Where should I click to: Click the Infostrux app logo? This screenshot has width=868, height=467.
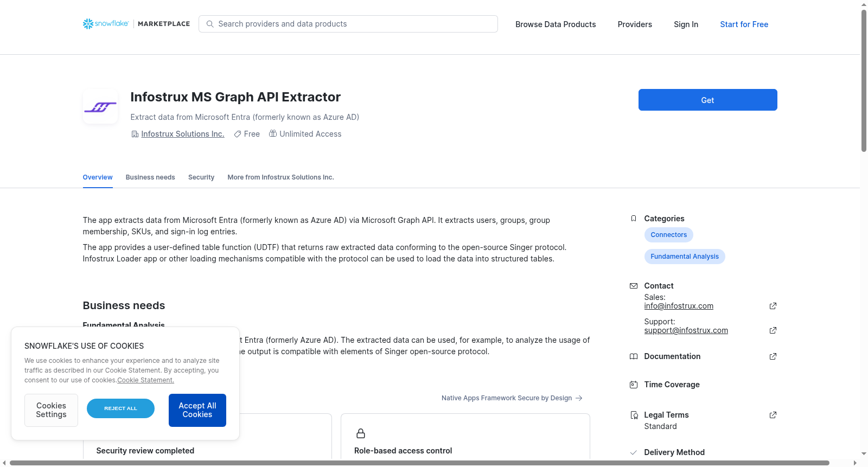[100, 106]
